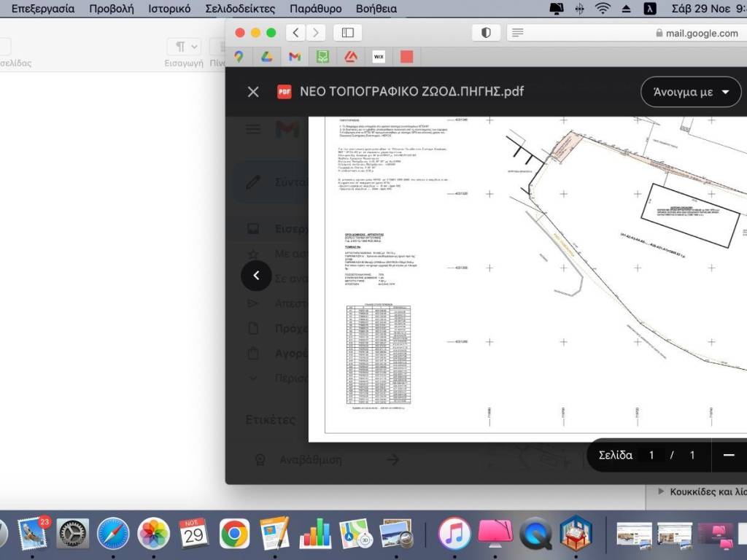Click the previous attachment arrow button

pos(256,276)
